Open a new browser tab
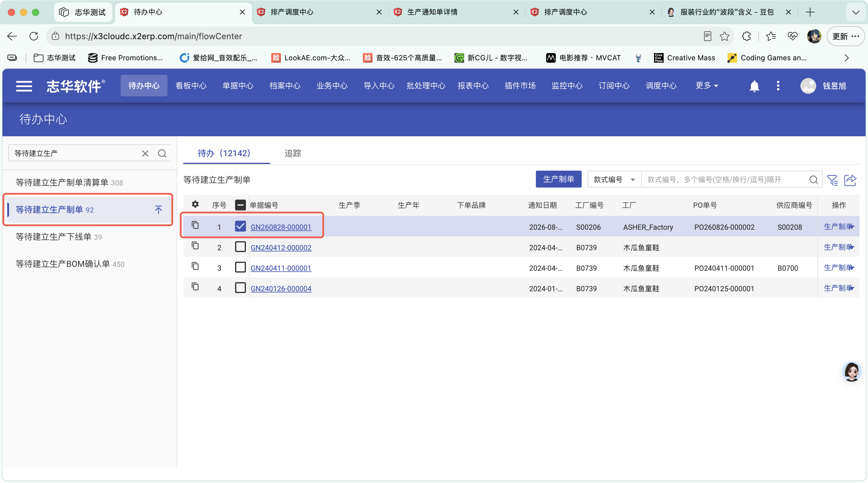The image size is (868, 483). point(810,12)
